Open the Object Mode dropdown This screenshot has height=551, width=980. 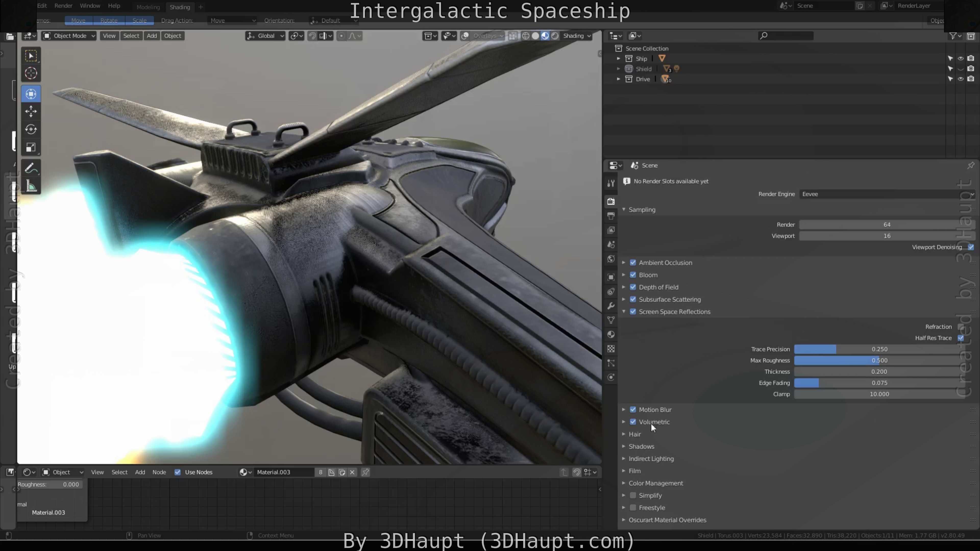click(69, 36)
